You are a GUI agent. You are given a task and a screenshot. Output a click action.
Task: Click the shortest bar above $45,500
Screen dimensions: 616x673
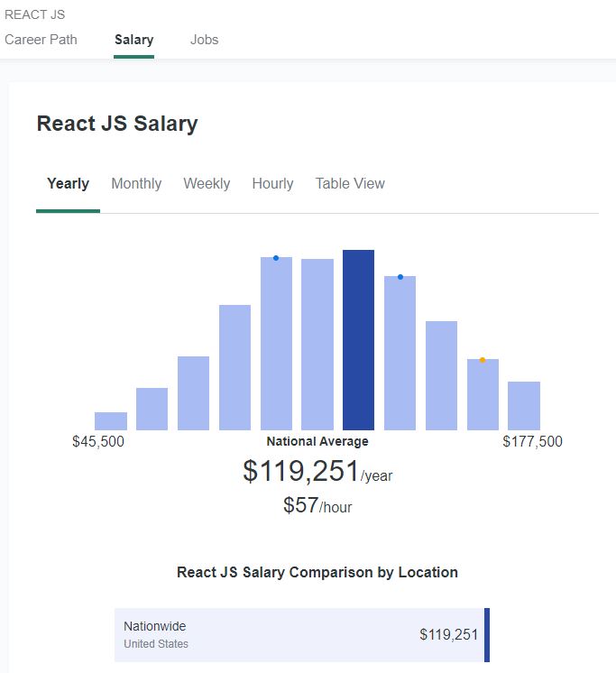coord(111,421)
